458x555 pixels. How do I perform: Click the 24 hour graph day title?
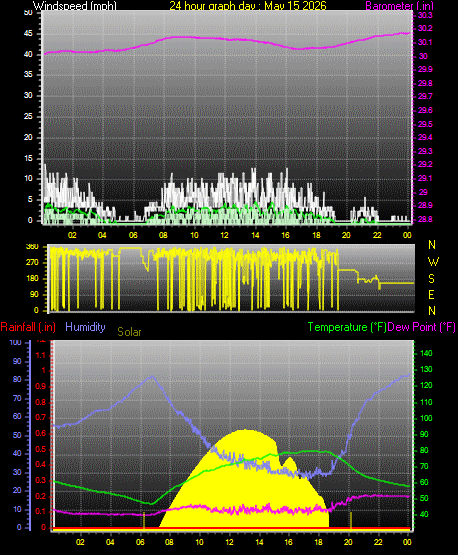pos(248,6)
